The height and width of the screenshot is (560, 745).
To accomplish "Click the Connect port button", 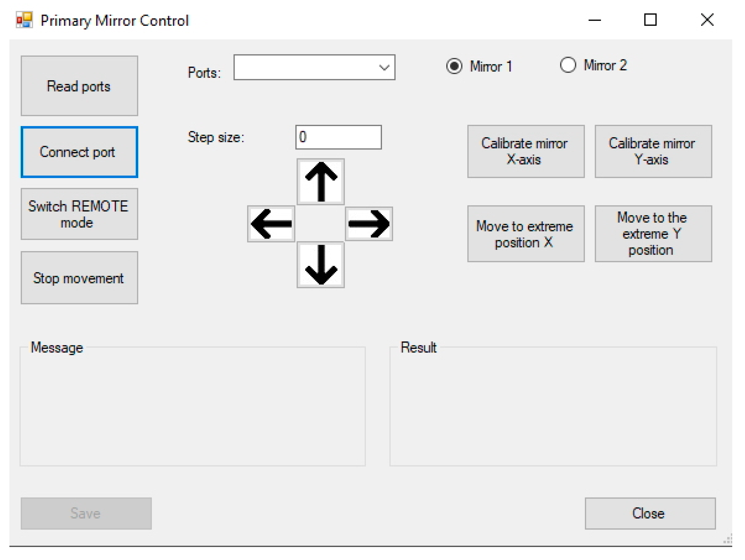I will (79, 152).
